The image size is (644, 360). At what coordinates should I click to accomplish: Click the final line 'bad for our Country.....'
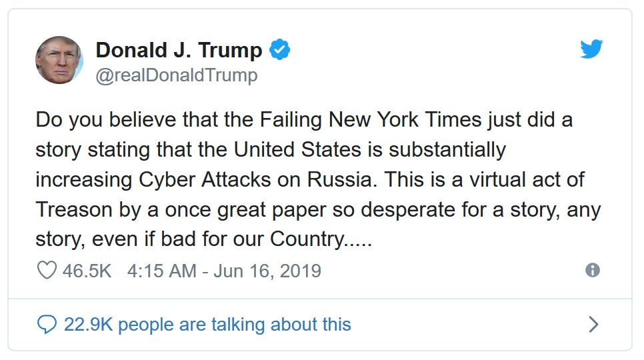[x=267, y=239]
